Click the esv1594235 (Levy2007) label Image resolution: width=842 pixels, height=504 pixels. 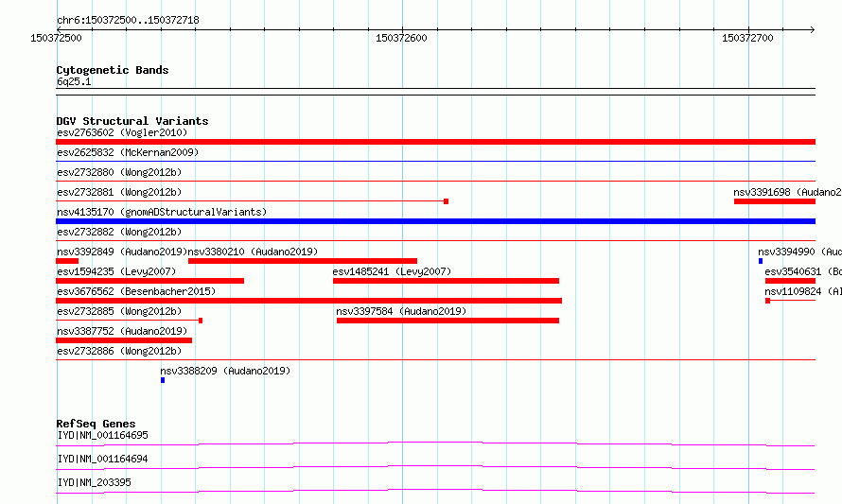pos(116,271)
